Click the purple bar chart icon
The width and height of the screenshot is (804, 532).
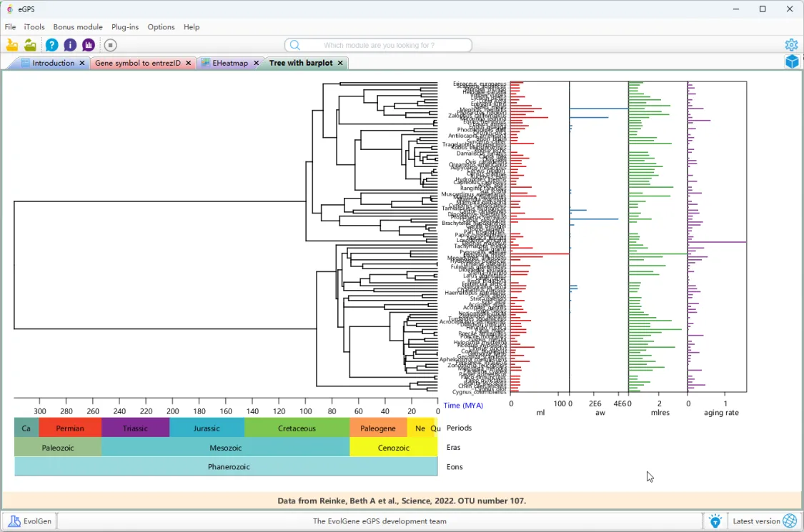pyautogui.click(x=89, y=45)
